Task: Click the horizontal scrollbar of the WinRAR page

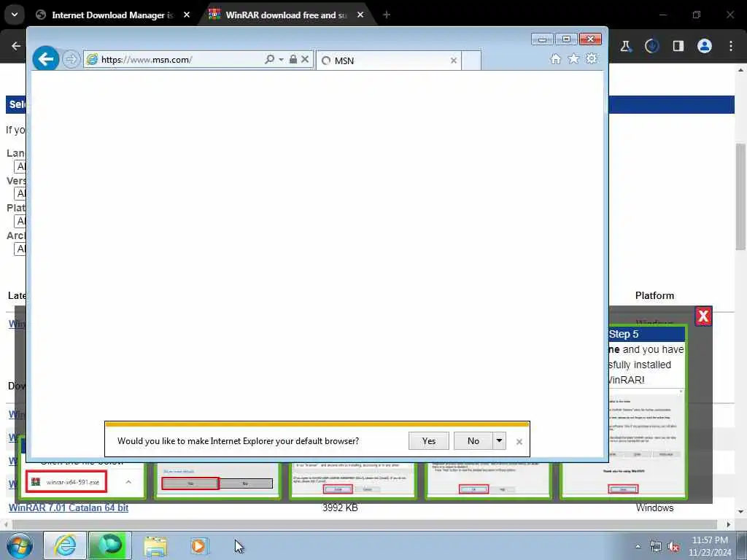Action: (x=364, y=524)
